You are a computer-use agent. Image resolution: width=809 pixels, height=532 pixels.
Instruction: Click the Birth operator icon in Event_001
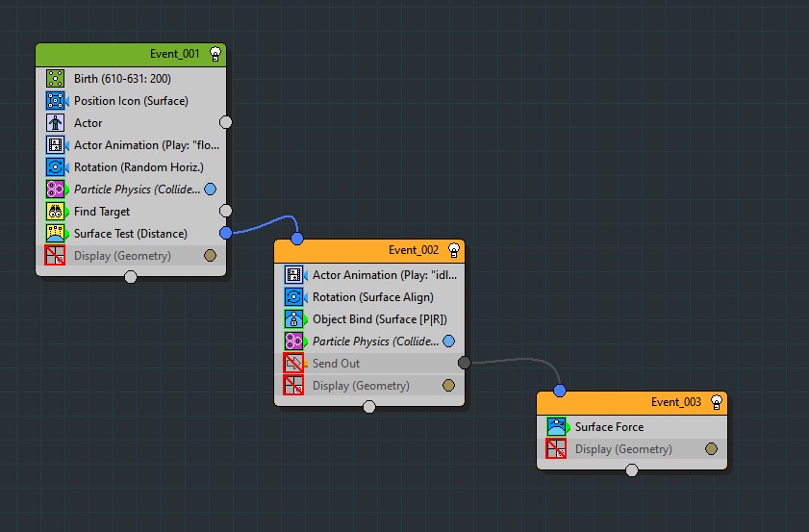point(56,79)
